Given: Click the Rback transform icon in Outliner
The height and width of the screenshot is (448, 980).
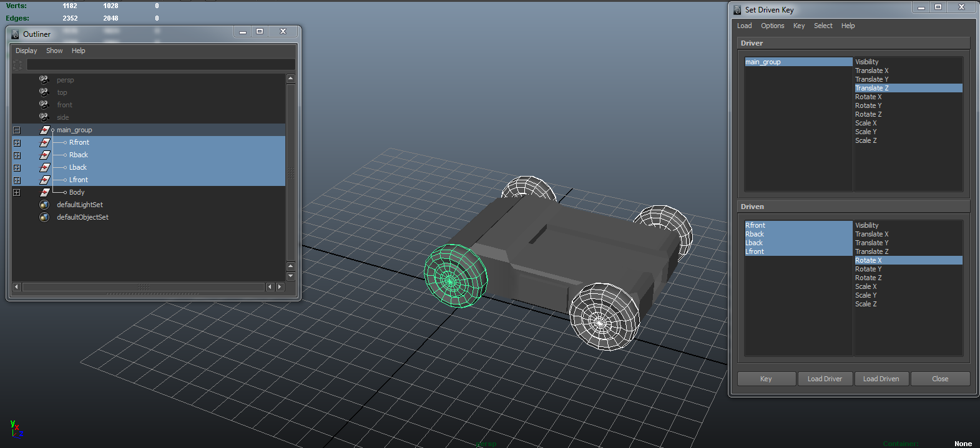Looking at the screenshot, I should [x=44, y=155].
